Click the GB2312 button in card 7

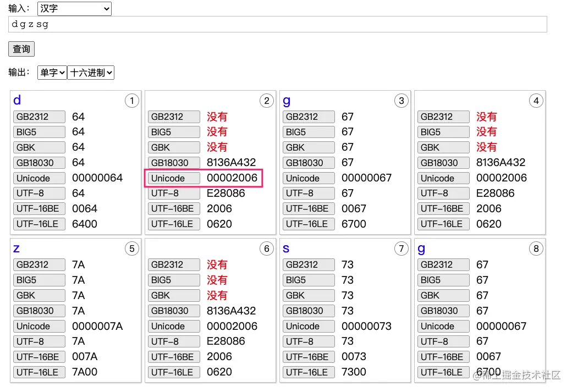tap(309, 265)
